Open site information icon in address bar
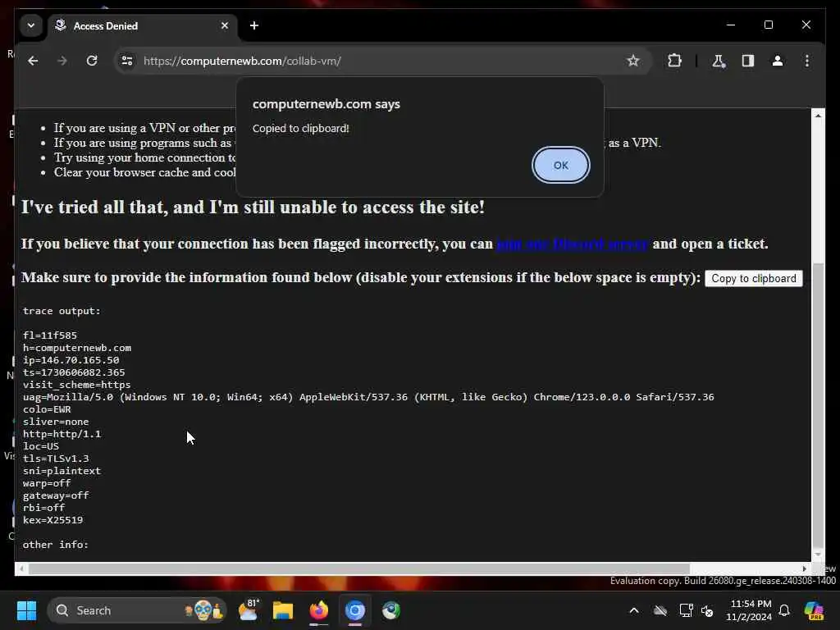The width and height of the screenshot is (840, 630). tap(127, 61)
